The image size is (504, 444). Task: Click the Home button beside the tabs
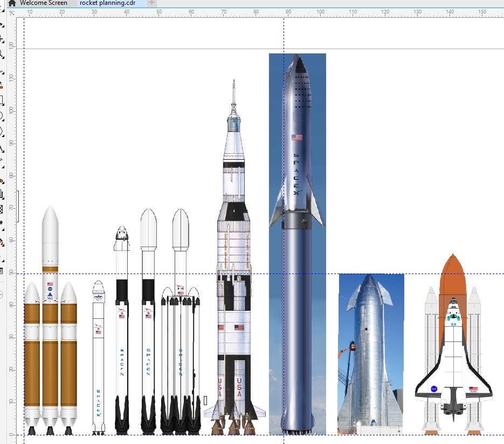click(x=12, y=3)
